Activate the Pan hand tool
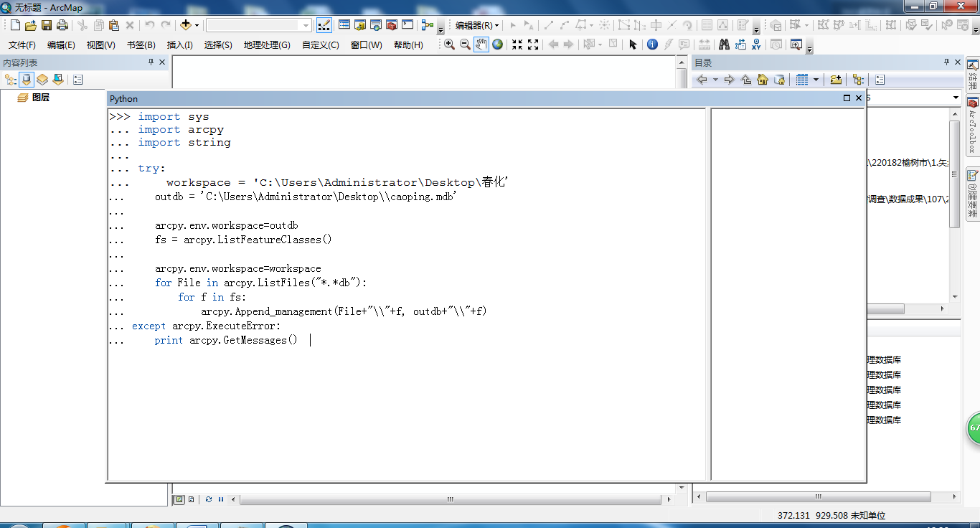 (481, 44)
